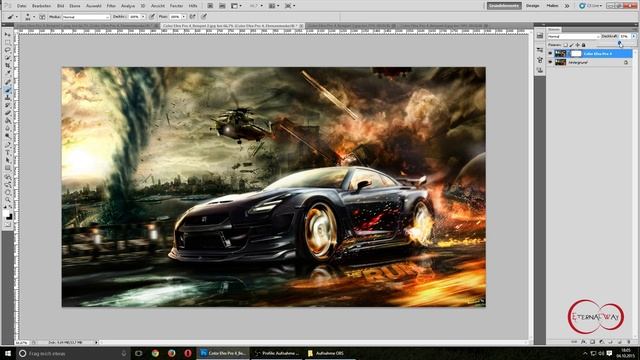Toggle tablet pressure for opacity
640x360 pixels.
tap(152, 17)
